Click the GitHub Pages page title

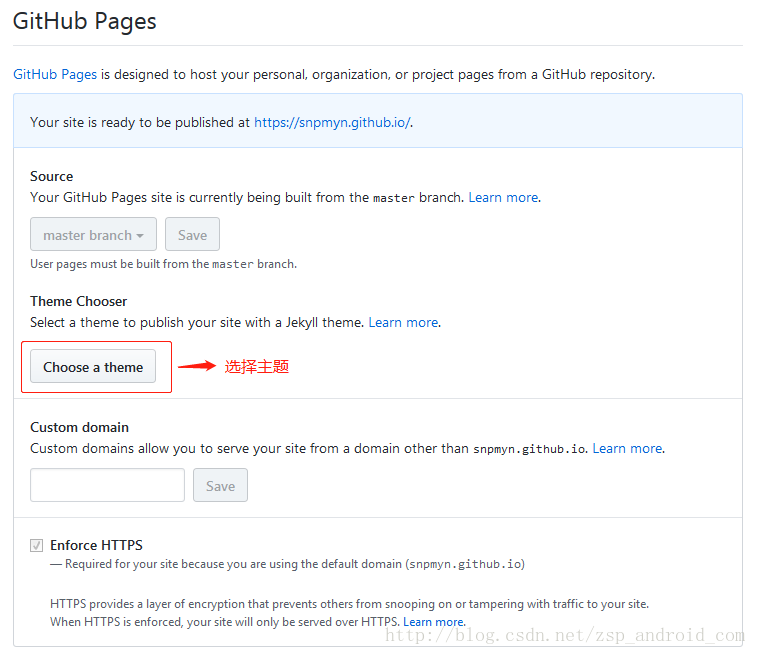click(84, 21)
